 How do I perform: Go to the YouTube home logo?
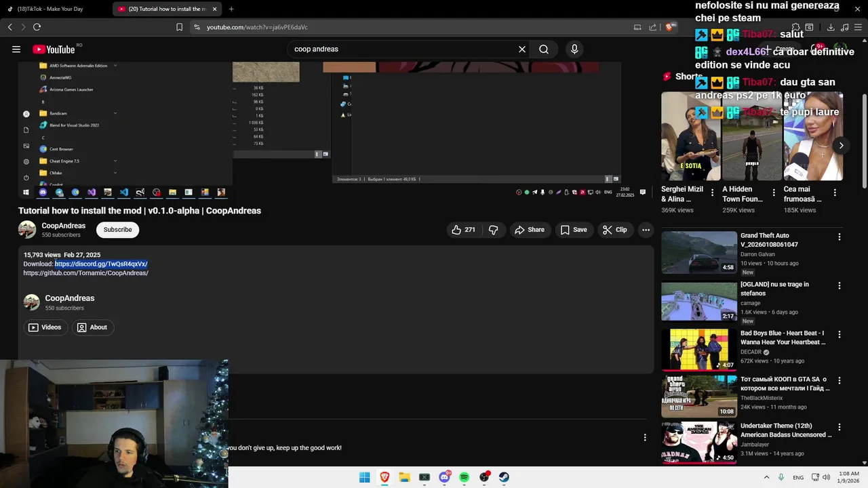53,49
